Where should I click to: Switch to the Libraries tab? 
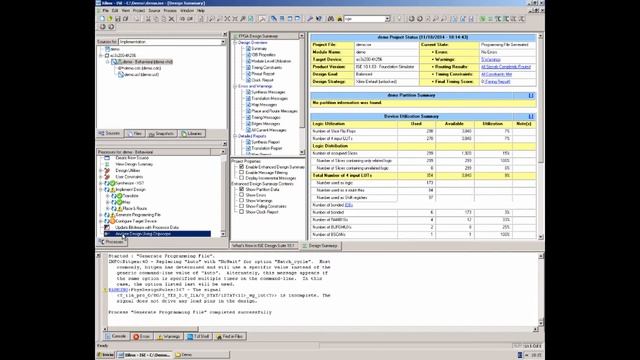[x=192, y=133]
